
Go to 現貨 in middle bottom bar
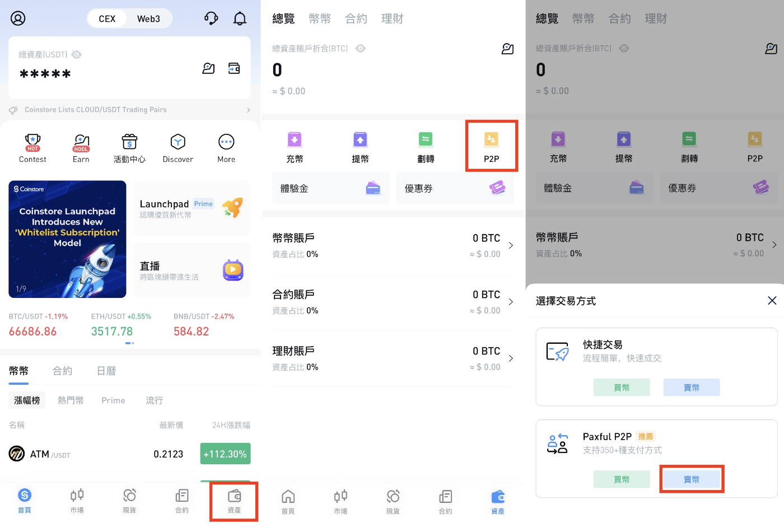[x=393, y=502]
